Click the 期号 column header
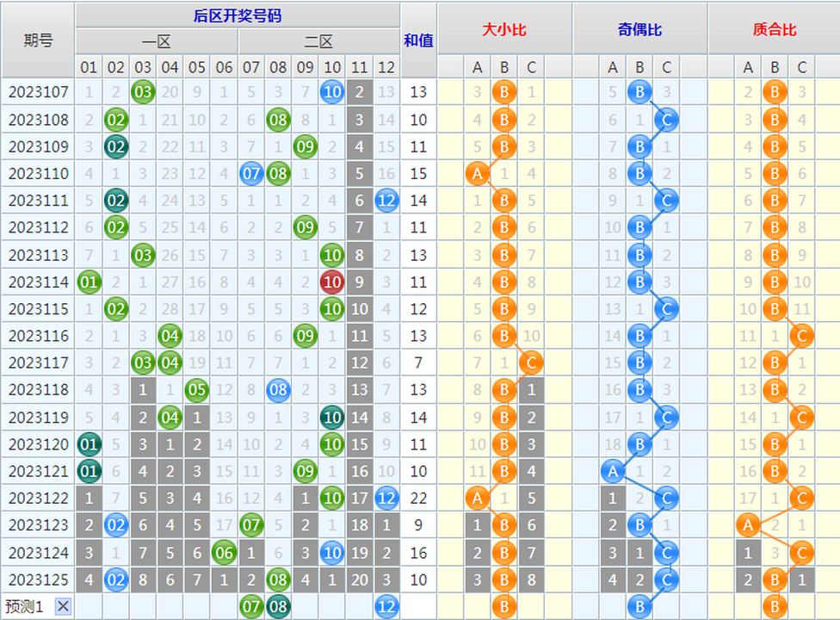Screen dimensions: 840x620 tap(38, 40)
